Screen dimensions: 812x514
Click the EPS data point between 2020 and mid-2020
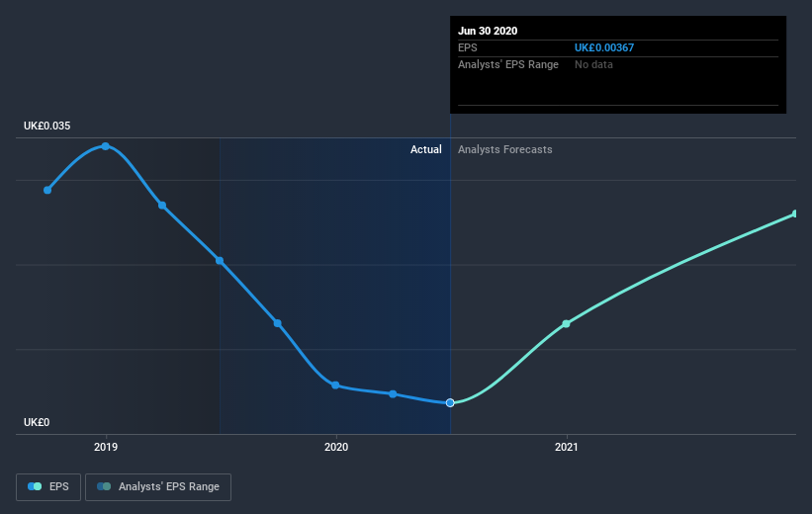393,394
